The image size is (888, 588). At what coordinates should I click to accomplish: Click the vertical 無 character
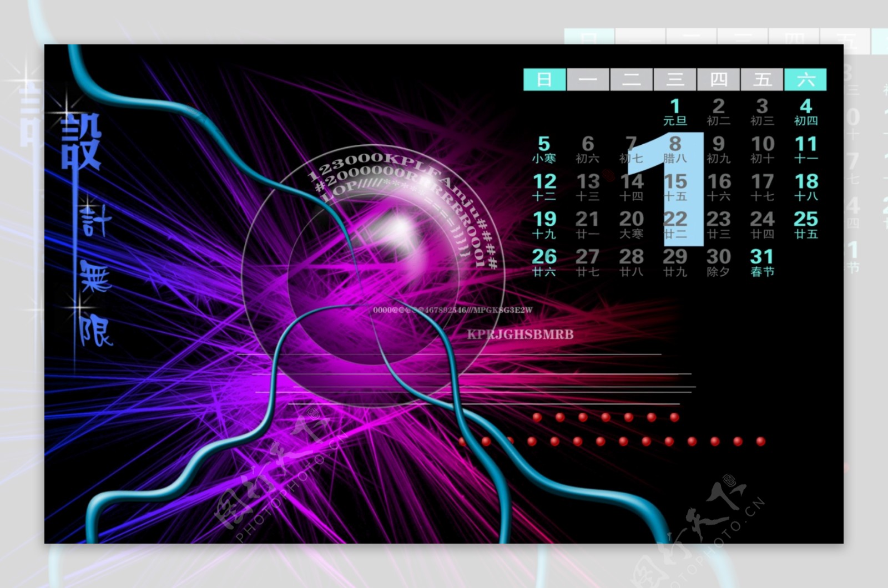[x=95, y=276]
